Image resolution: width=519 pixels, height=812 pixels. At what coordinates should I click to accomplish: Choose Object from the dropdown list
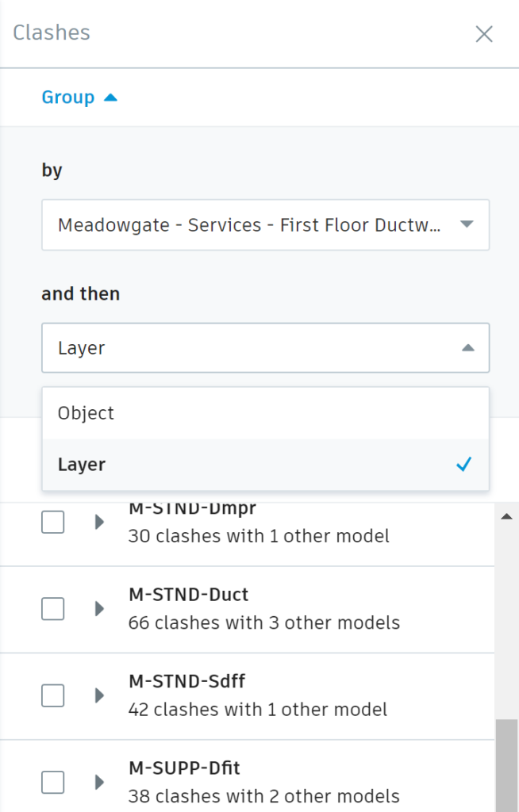click(x=266, y=413)
